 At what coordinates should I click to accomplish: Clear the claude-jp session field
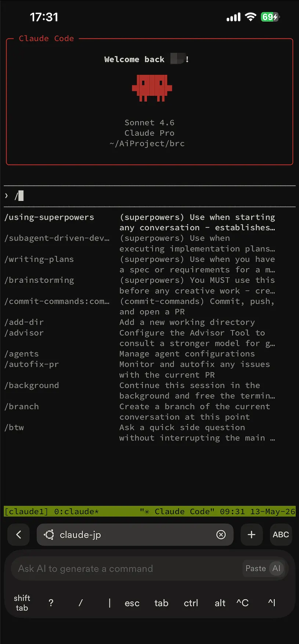point(221,535)
